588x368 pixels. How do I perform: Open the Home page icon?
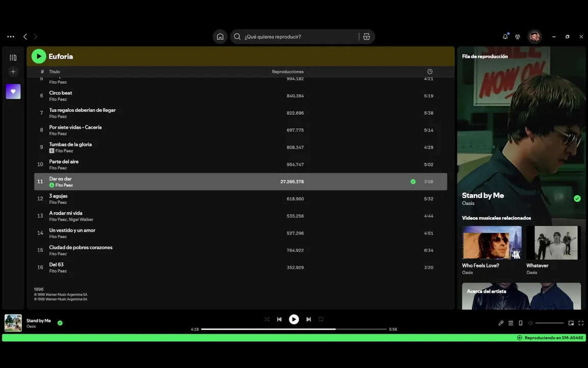coord(220,36)
